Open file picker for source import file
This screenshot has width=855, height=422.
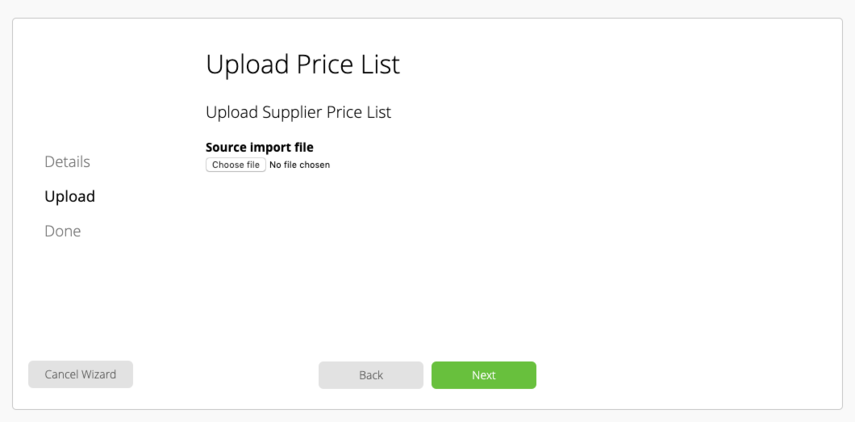pyautogui.click(x=236, y=165)
